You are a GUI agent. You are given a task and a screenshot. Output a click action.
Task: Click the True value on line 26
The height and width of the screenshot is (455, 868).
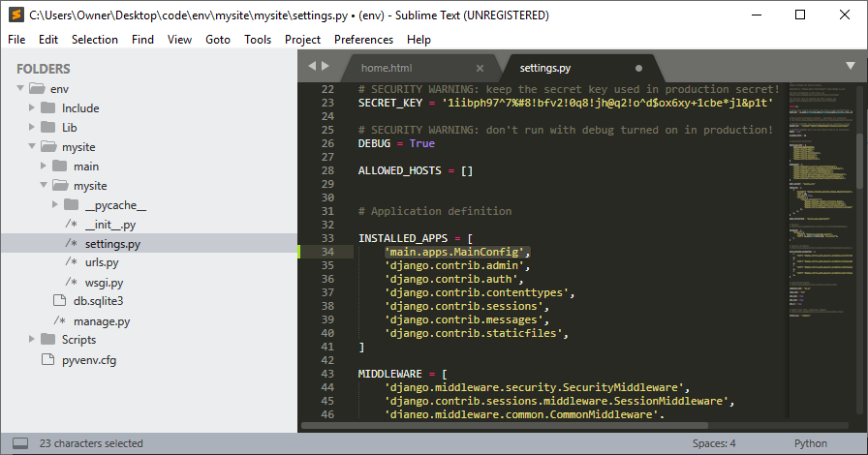click(x=421, y=143)
